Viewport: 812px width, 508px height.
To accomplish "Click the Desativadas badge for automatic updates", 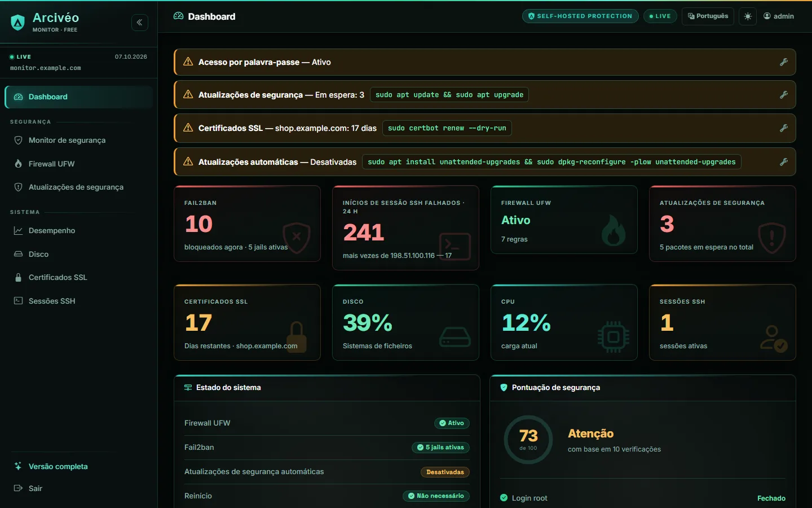I will 445,472.
